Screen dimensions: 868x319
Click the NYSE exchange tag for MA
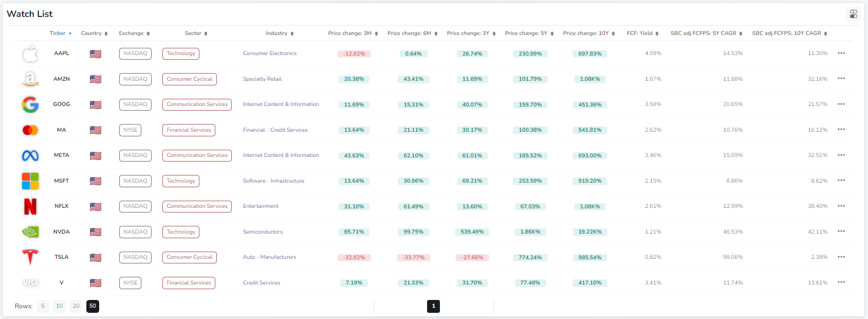coord(130,130)
